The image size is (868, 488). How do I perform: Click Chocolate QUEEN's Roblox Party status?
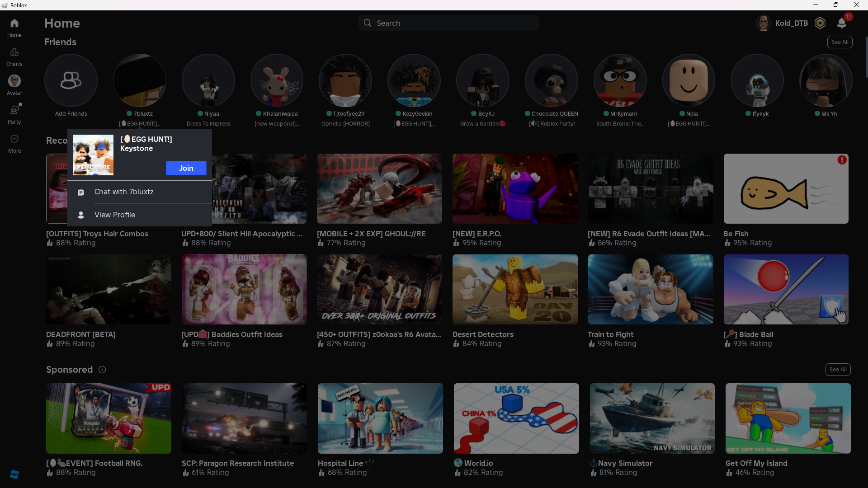click(552, 124)
